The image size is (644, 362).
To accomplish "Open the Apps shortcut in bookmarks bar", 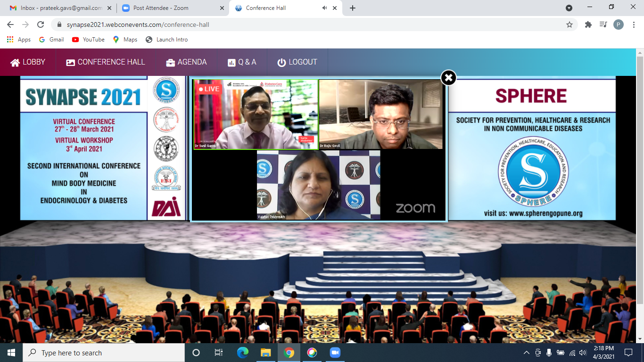I will pyautogui.click(x=19, y=40).
